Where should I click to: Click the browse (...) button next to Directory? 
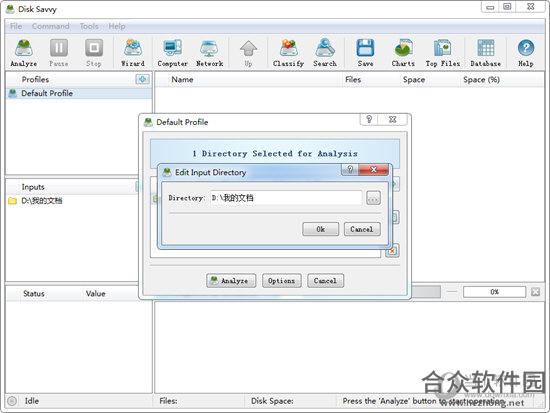tap(373, 198)
